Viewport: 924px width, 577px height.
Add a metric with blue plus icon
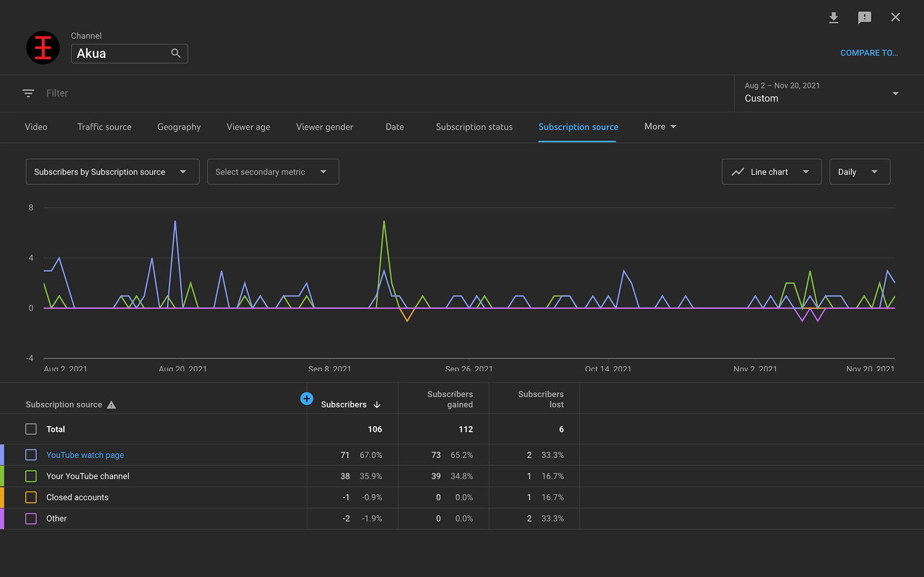307,398
